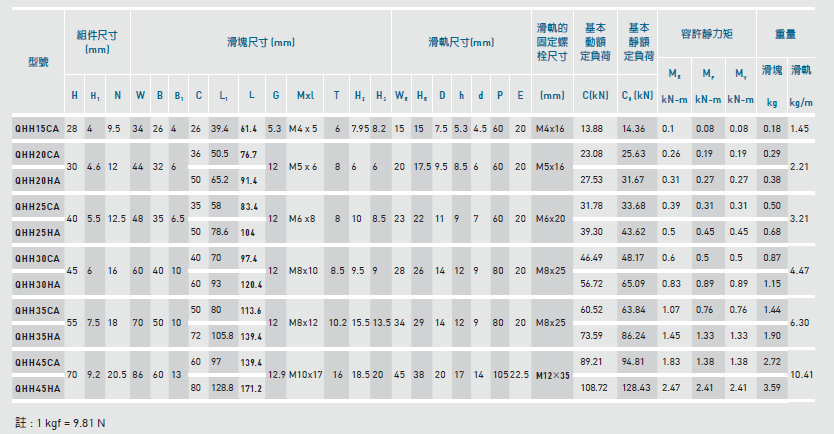Click the Mxl value M10x17
Screen dimensions: 834x434
(x=305, y=374)
